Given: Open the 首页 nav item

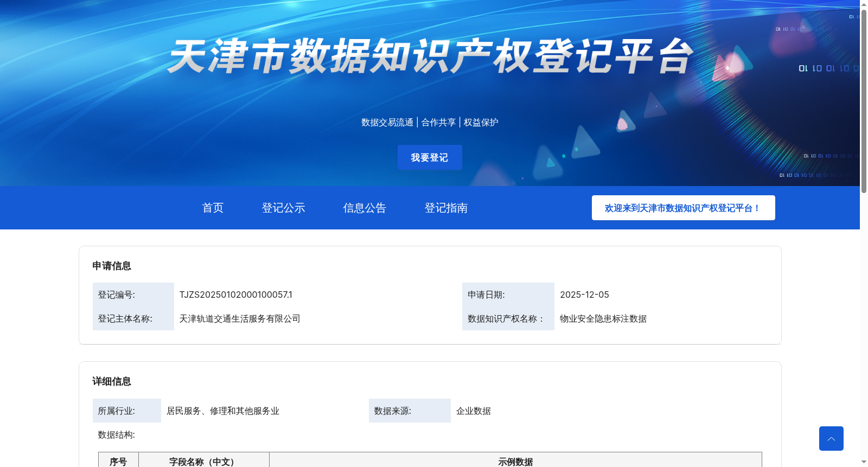Looking at the screenshot, I should [213, 208].
